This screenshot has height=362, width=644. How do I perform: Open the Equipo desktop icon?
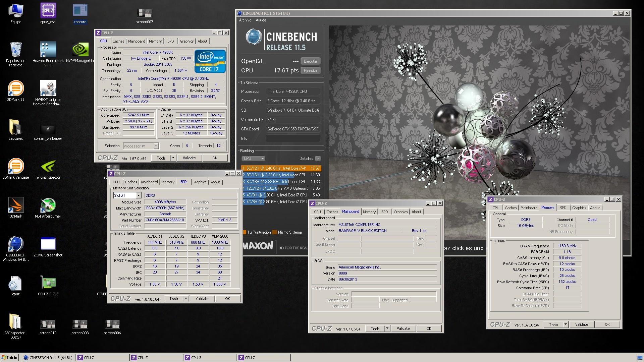tap(16, 14)
